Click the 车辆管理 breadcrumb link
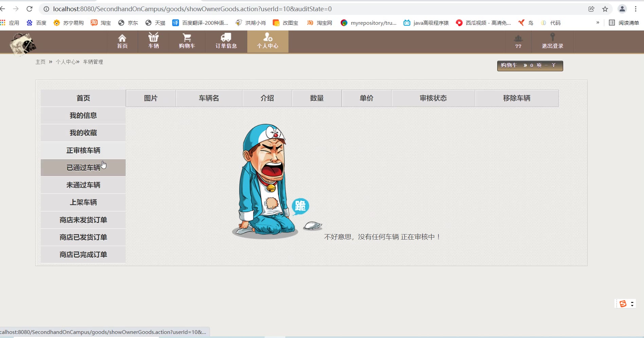 click(93, 62)
